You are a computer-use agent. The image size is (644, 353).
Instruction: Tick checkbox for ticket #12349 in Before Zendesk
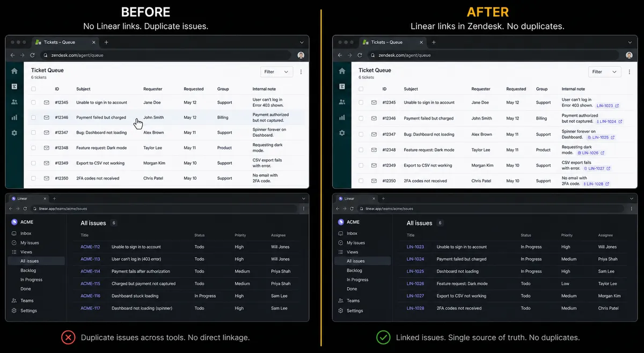(x=34, y=163)
